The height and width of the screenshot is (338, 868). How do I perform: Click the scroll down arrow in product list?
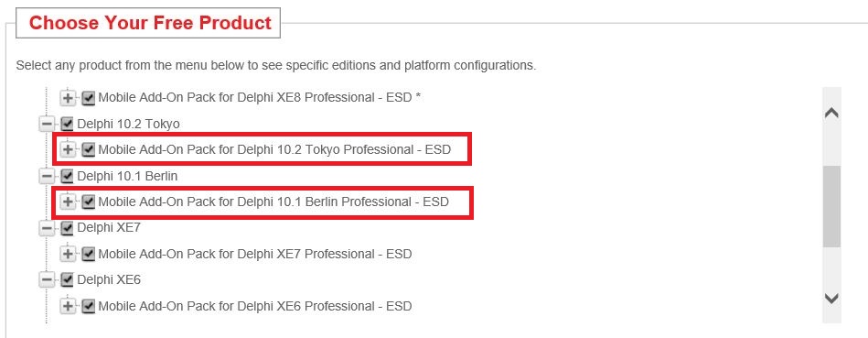coord(831,299)
